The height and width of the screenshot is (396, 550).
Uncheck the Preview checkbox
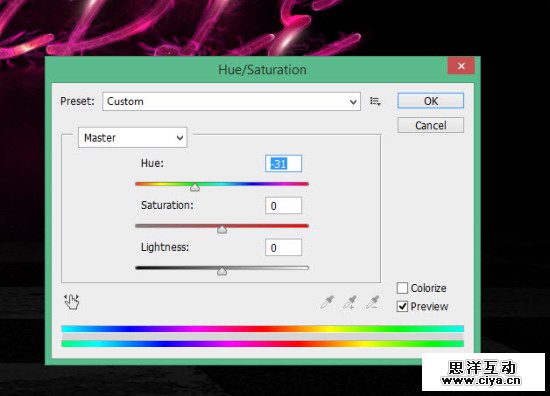[x=402, y=306]
